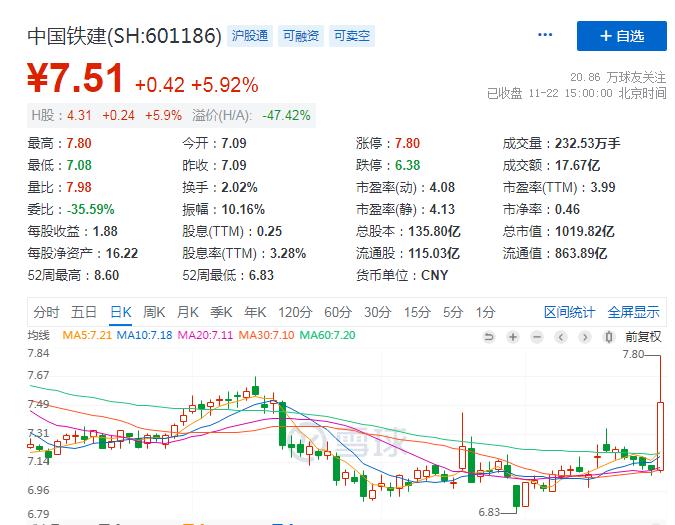Click the 市盈率(TTM) 3.99 value
Viewport: 675px width, 525px height.
click(603, 187)
